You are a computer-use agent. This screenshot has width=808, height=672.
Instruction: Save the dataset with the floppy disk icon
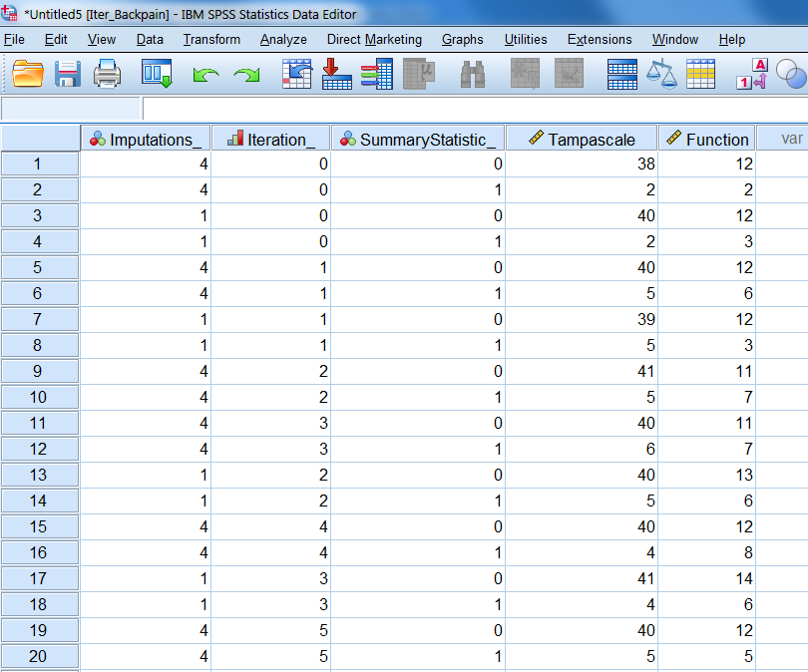67,74
